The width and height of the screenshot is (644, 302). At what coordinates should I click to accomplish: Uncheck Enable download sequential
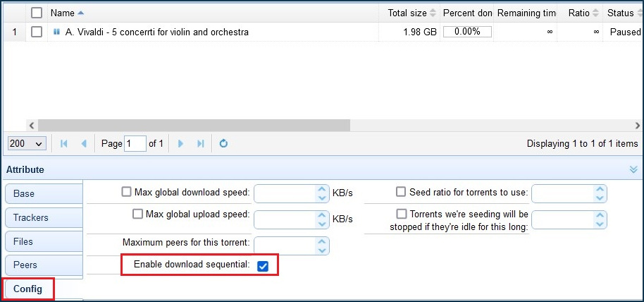[262, 267]
